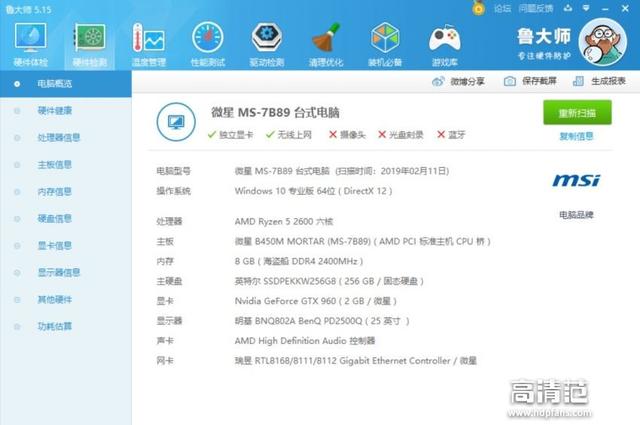This screenshot has height=425, width=640.
Task: Open the 硬件体检 hardware checkup icon
Action: [30, 45]
